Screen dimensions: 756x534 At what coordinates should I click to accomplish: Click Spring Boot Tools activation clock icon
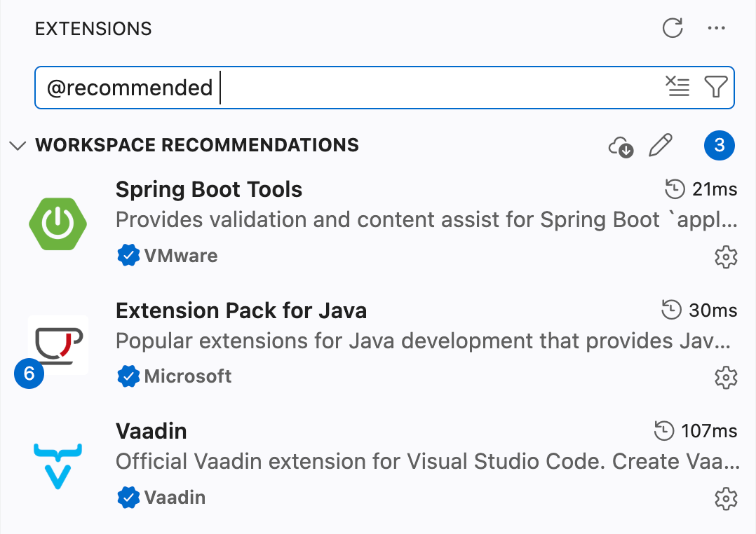pos(675,189)
